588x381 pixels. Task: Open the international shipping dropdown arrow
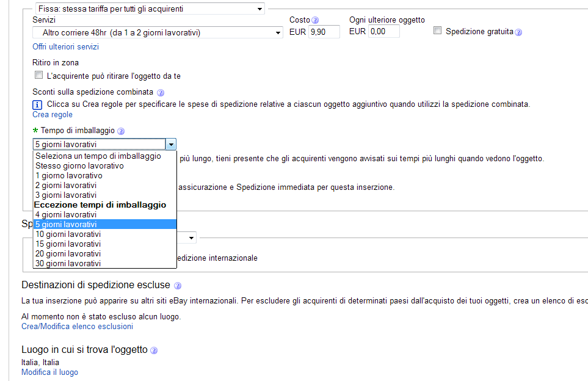[x=191, y=238]
